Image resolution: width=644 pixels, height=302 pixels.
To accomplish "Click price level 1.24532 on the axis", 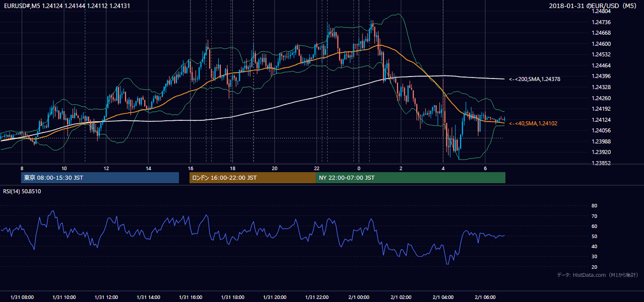I will (x=601, y=54).
